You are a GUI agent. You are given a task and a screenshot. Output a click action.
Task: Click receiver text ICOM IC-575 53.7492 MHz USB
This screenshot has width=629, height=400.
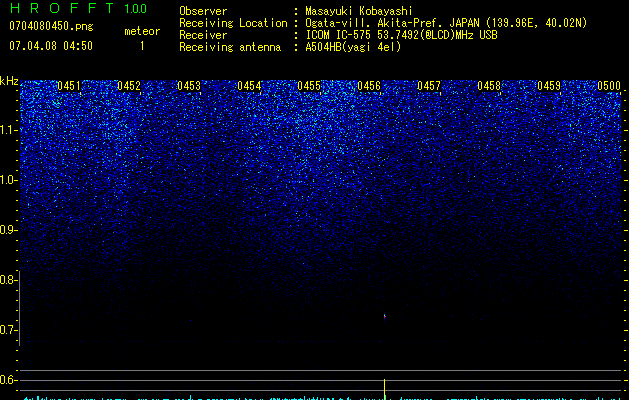coord(401,35)
